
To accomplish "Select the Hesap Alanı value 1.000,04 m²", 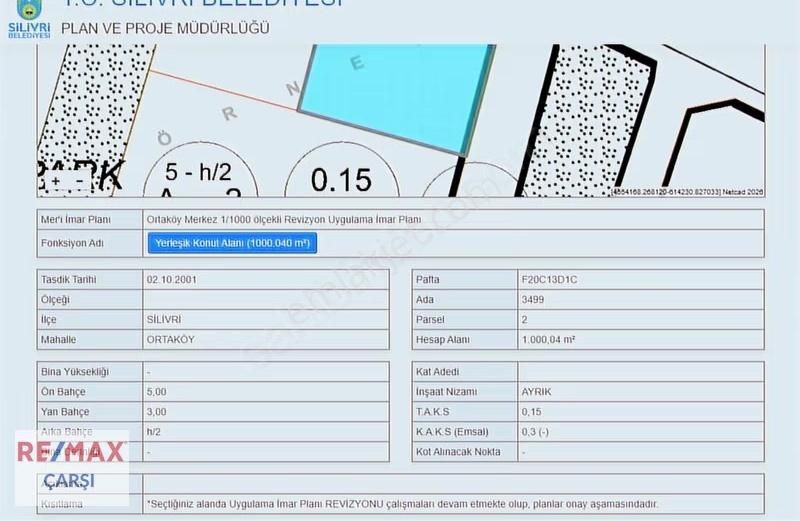I will [548, 340].
